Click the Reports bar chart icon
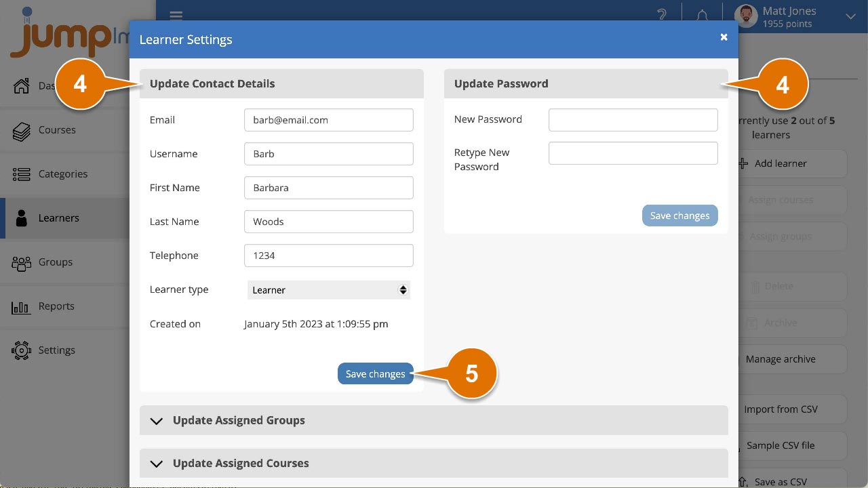The image size is (868, 488). coord(21,306)
